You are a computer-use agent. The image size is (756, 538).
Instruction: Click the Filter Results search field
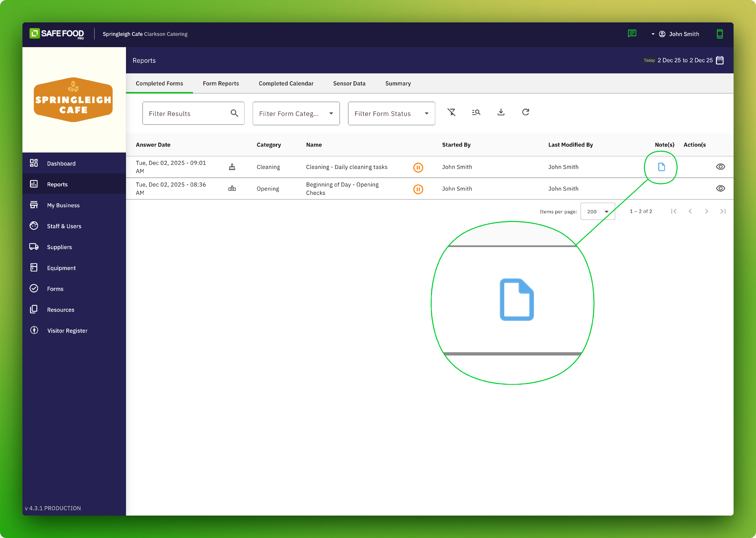point(187,114)
